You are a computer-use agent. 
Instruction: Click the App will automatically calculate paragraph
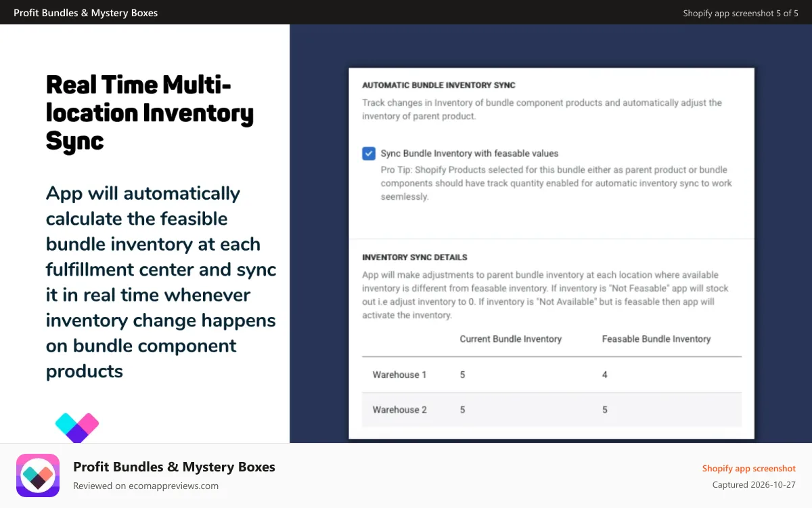click(161, 282)
